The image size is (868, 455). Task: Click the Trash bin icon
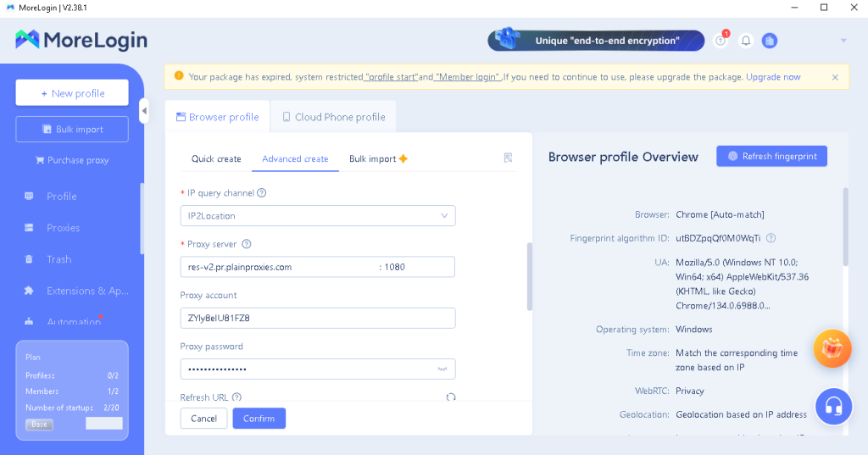click(29, 259)
